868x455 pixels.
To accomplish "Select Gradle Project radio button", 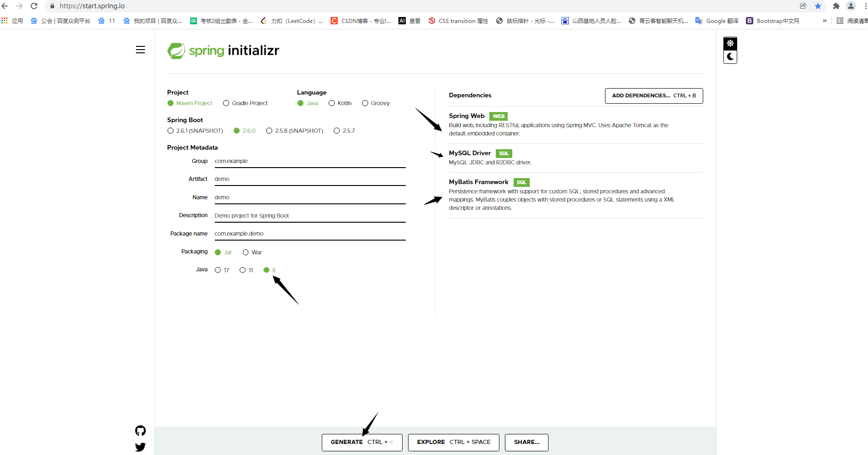I will pos(245,103).
